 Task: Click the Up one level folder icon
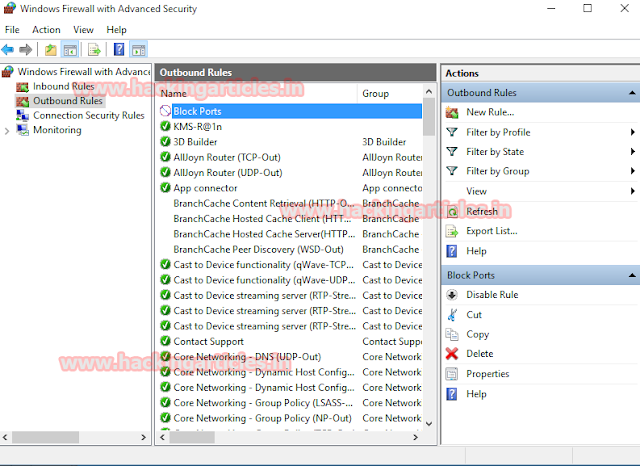(51, 50)
